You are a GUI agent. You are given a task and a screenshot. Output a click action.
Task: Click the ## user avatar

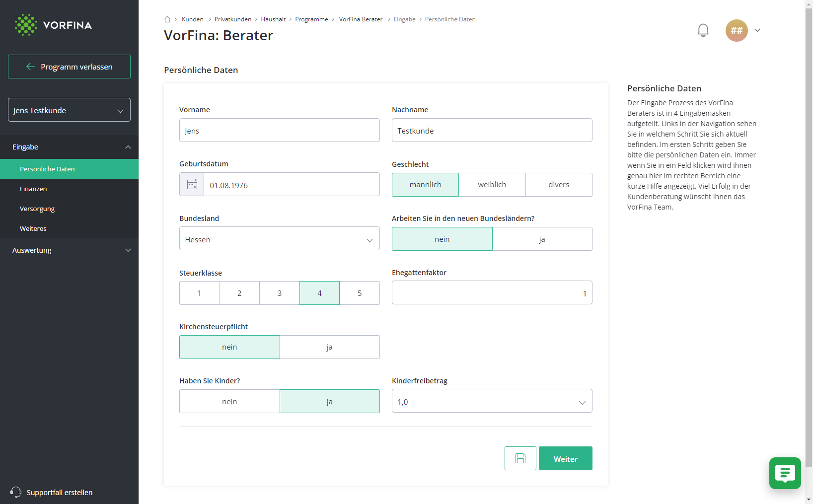[737, 30]
